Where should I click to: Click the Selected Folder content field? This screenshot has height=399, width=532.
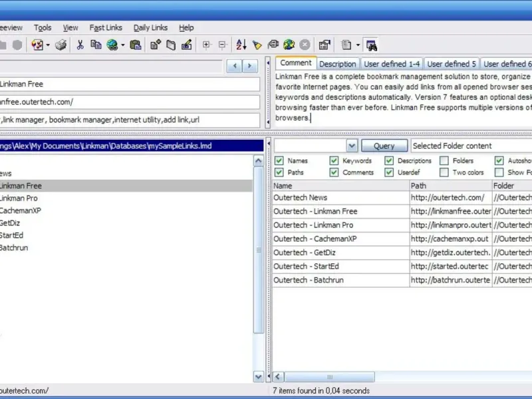(x=471, y=146)
